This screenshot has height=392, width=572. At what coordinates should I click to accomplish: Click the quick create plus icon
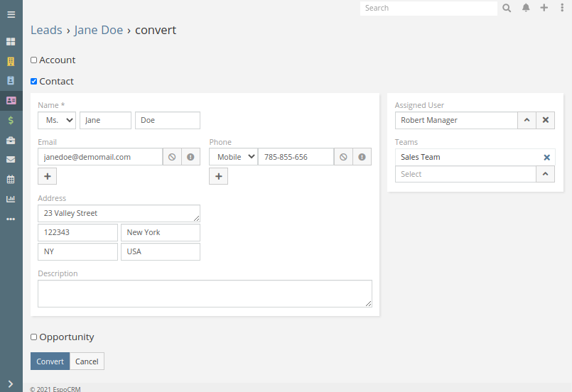[x=544, y=8]
